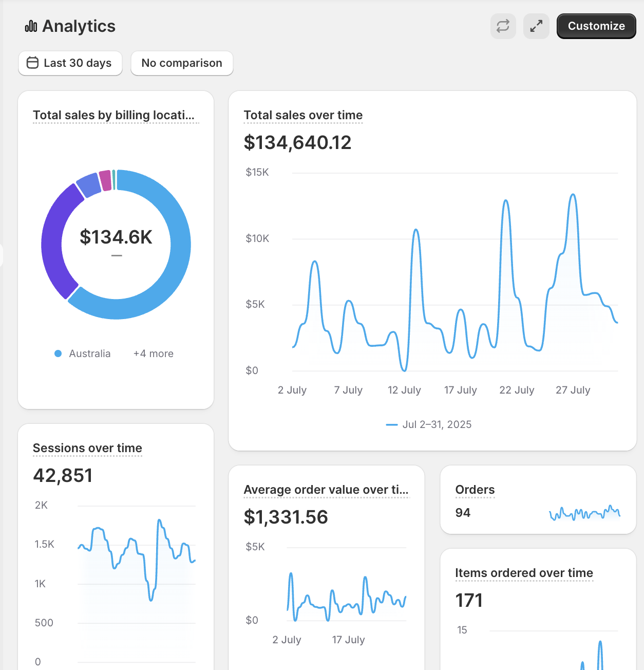644x670 pixels.
Task: Open the Orders report title
Action: coord(475,490)
